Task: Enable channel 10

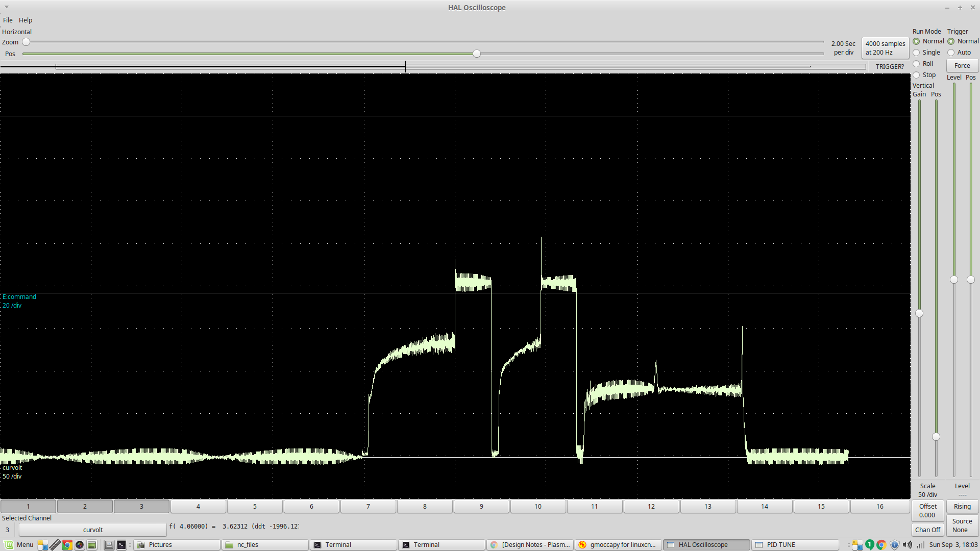Action: [x=538, y=506]
